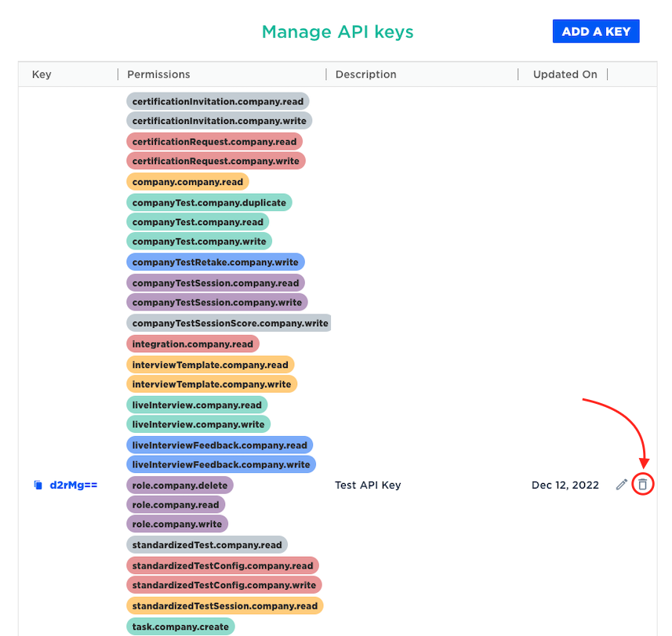Select the companyTest.company.duplicate tag
This screenshot has height=636, width=672.
point(209,202)
